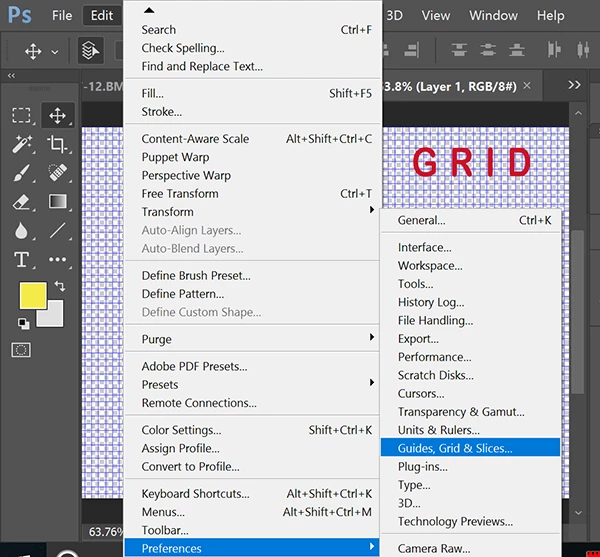Expand the Transform submenu
This screenshot has height=557, width=600.
(x=253, y=212)
